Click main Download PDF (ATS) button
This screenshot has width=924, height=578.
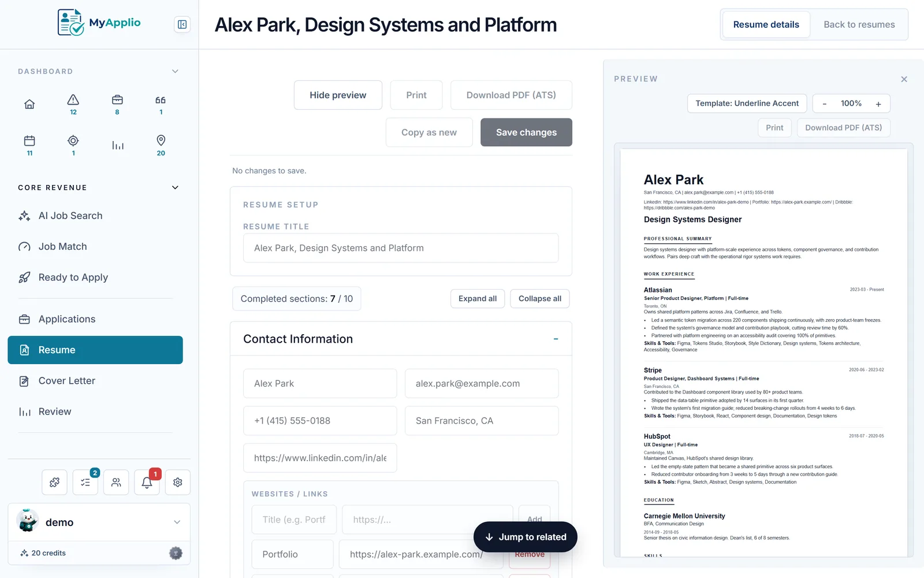click(x=511, y=95)
